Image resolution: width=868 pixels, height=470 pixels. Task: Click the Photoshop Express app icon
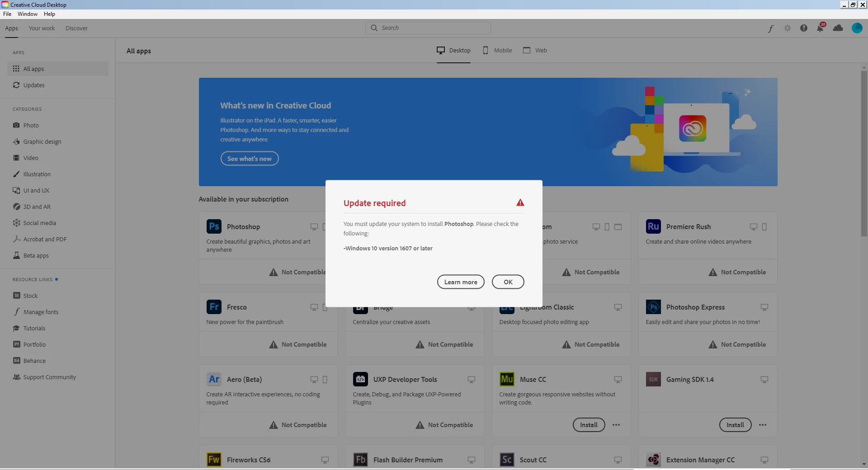coord(653,307)
